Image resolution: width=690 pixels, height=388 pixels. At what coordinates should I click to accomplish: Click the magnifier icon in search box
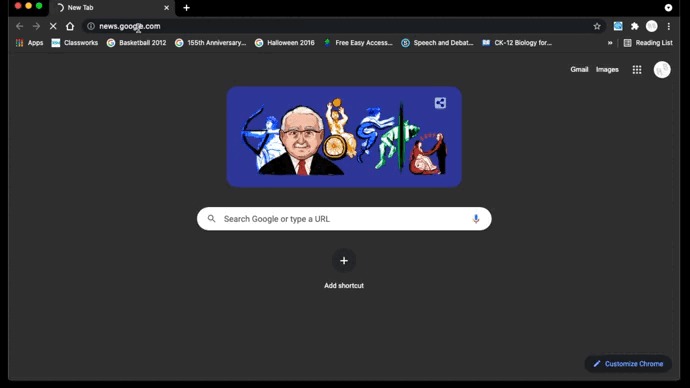click(x=212, y=219)
